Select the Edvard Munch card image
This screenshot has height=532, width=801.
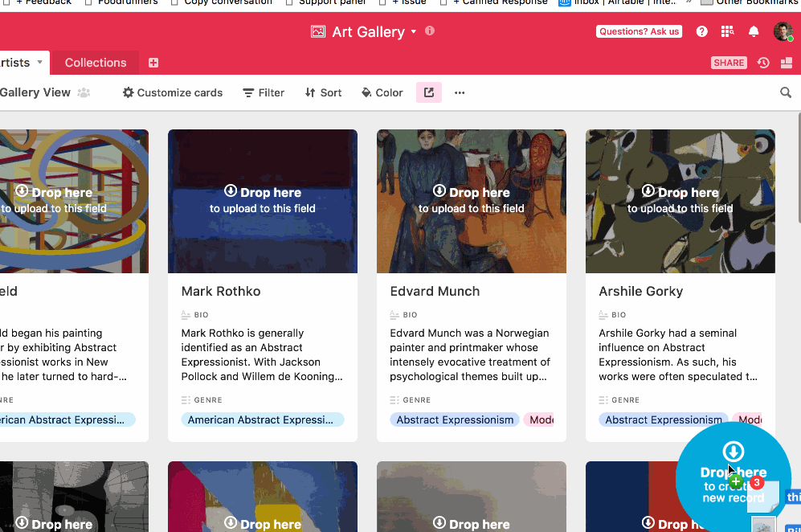(472, 202)
